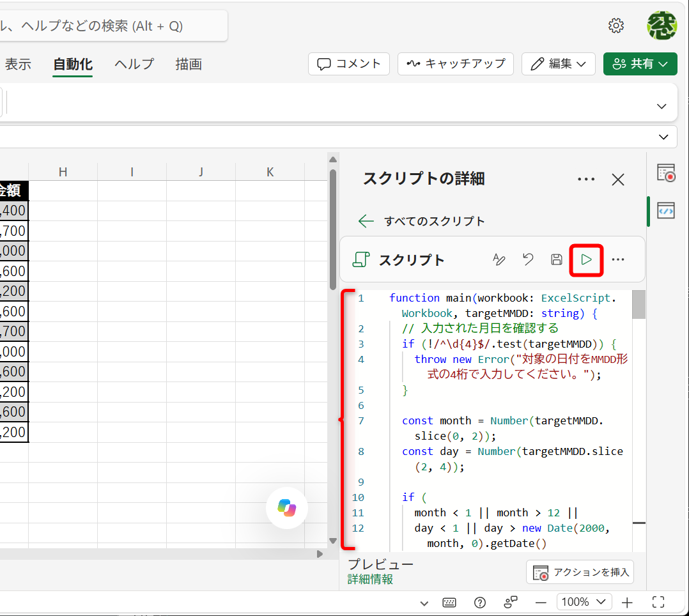The height and width of the screenshot is (616, 689).
Task: Expand status bar chevron near keyboard icon
Action: click(424, 603)
